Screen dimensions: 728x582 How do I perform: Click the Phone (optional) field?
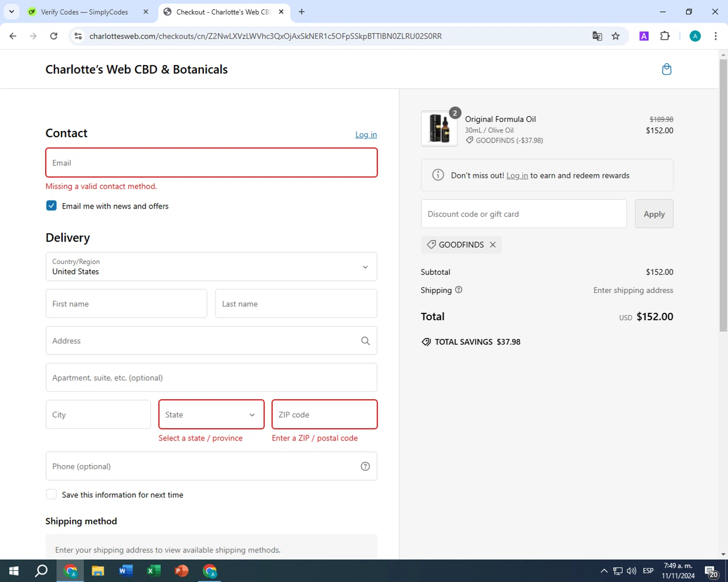coord(211,467)
